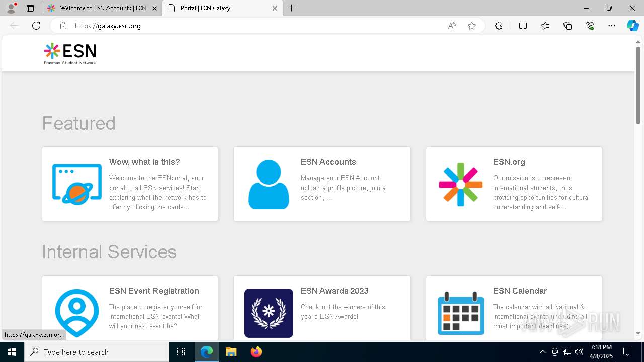Click the ESN logo in the page header

[x=70, y=54]
